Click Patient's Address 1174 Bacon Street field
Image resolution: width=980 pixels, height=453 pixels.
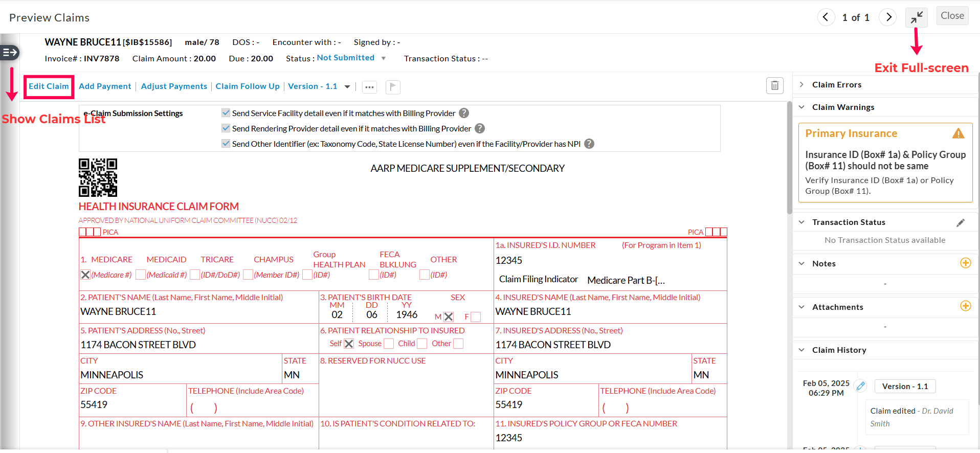click(x=138, y=345)
